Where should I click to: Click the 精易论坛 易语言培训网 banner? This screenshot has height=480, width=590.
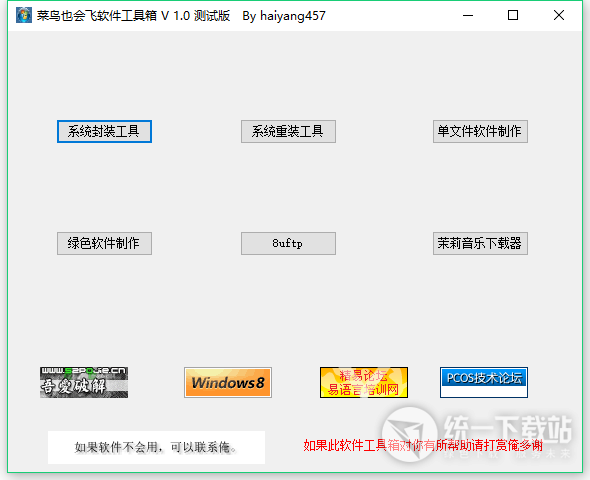(364, 383)
